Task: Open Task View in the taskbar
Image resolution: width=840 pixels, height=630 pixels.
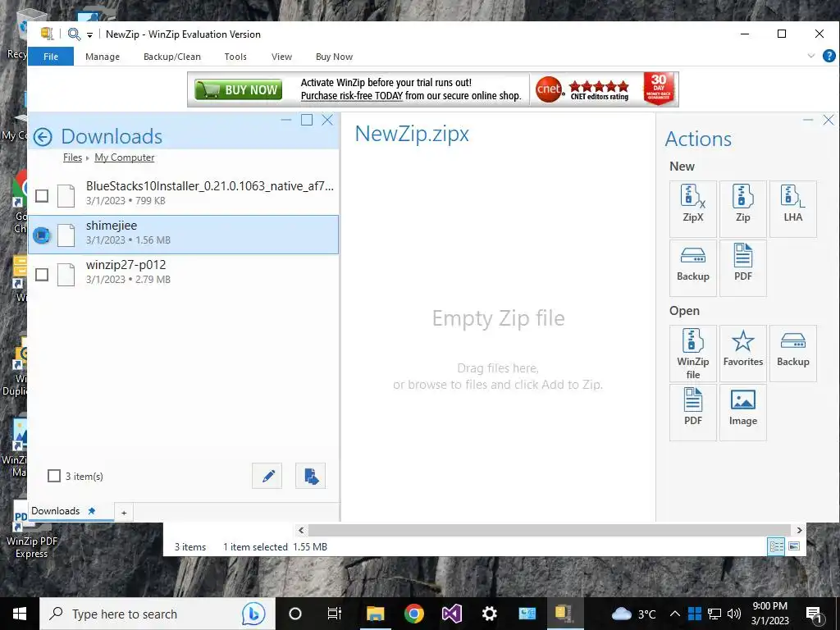Action: point(335,614)
